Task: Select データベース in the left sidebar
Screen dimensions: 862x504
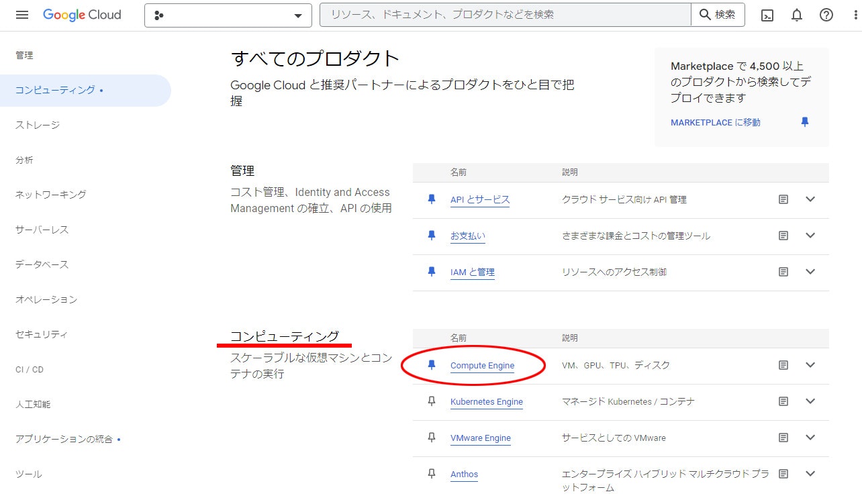Action: [42, 264]
